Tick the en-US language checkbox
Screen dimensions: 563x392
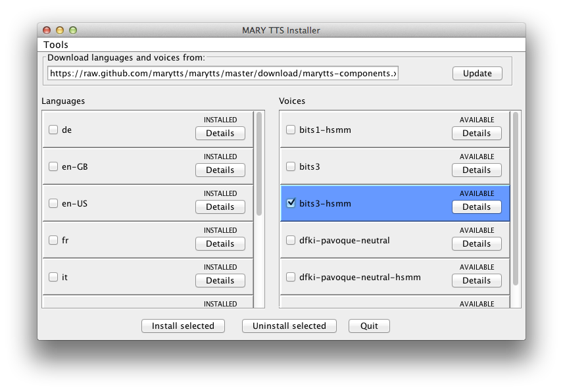pyautogui.click(x=53, y=203)
